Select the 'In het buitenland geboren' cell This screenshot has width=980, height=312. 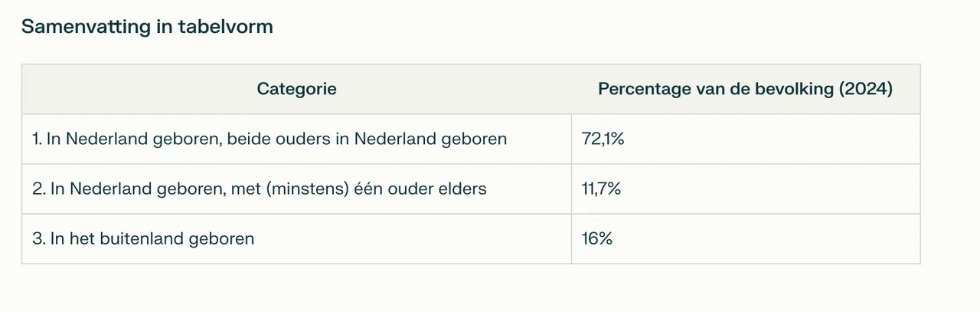click(143, 238)
